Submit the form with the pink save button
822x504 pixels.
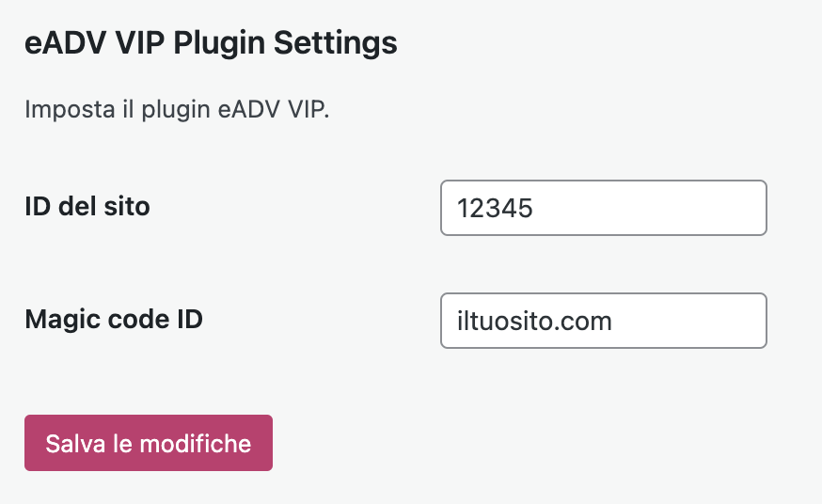point(149,443)
